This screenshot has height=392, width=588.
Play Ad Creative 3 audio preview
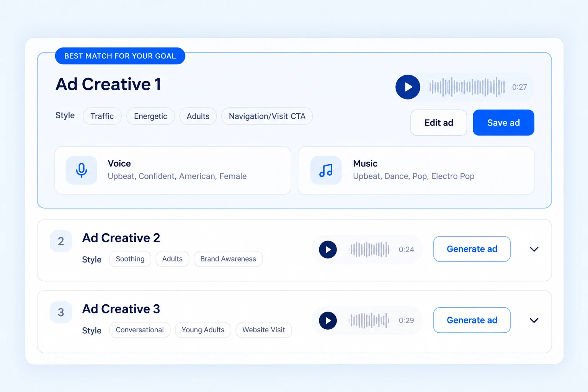(328, 320)
